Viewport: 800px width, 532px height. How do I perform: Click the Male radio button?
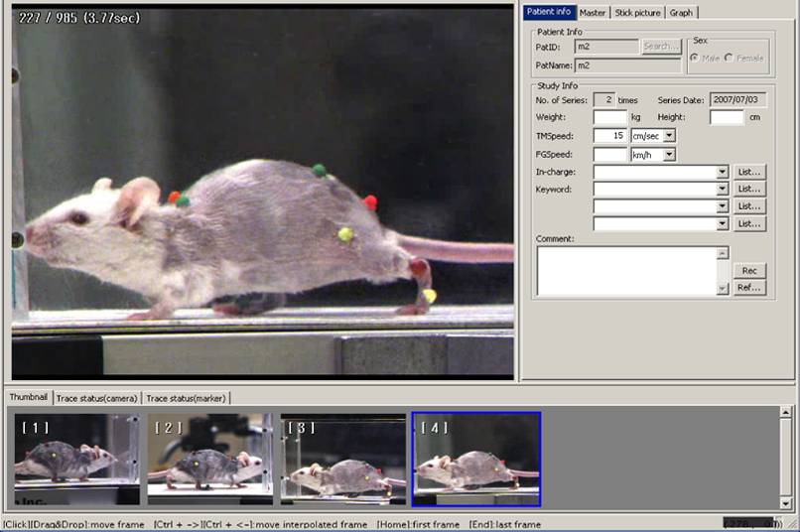(x=695, y=58)
